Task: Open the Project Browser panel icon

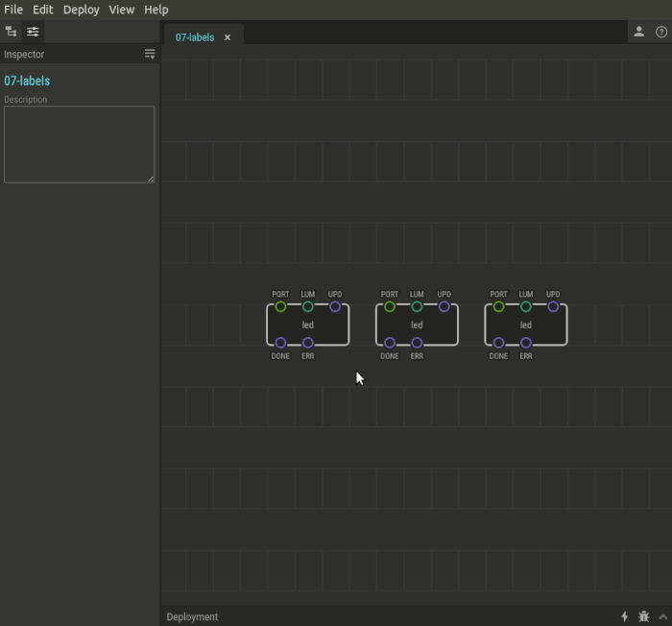Action: coord(12,32)
